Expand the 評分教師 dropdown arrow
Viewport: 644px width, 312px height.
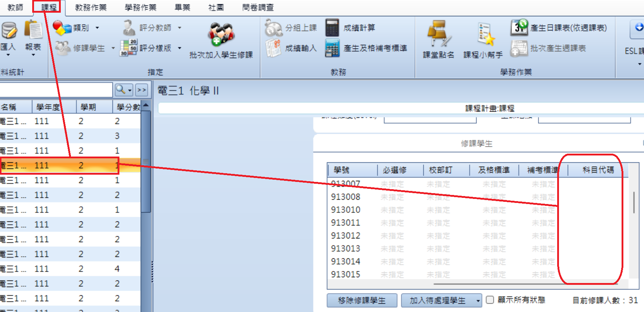[179, 28]
